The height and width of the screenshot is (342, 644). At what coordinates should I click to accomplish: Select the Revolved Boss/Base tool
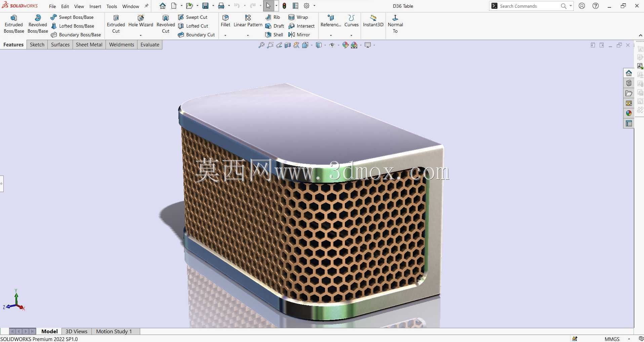[x=38, y=24]
